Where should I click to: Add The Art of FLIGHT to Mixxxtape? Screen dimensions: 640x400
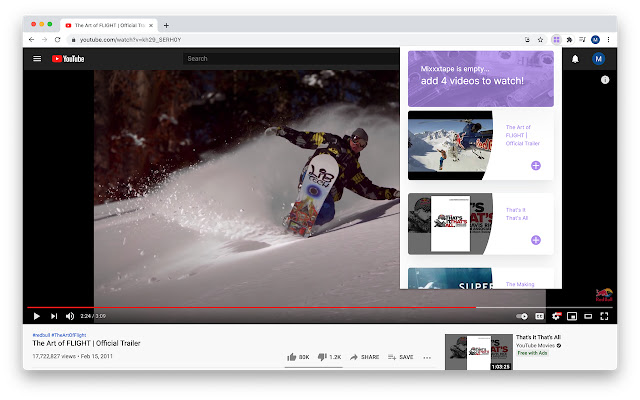point(536,166)
